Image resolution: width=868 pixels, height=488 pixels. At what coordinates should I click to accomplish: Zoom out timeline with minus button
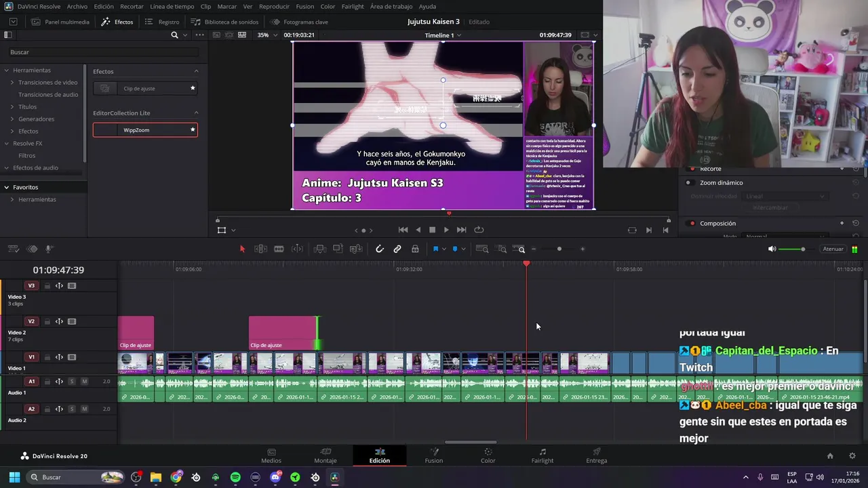534,249
